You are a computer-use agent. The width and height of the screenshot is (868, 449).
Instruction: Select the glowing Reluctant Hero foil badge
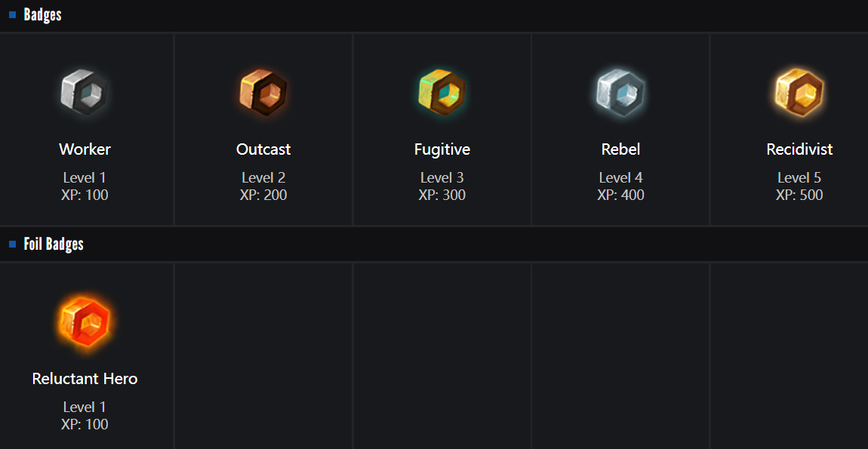click(85, 321)
